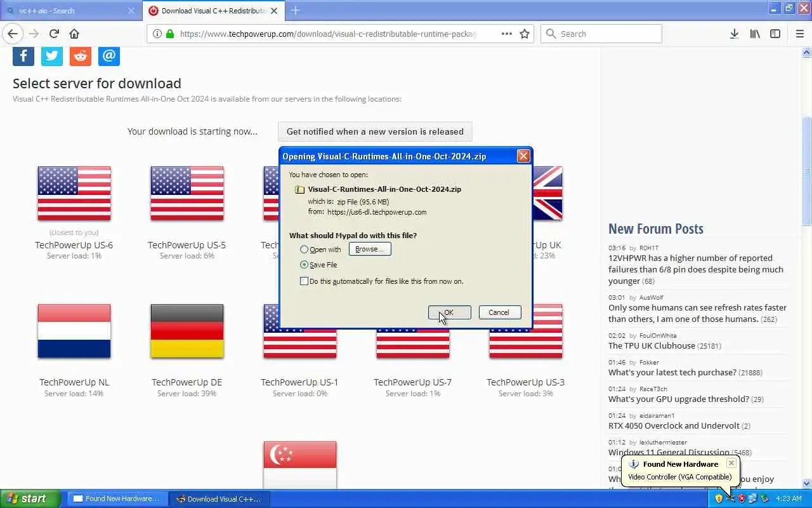Image resolution: width=812 pixels, height=508 pixels.
Task: Open a new tab with the plus icon
Action: pos(296,10)
